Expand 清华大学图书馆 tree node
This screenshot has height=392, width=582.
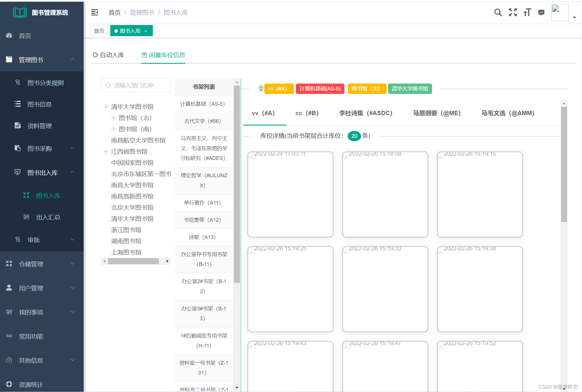coord(106,107)
